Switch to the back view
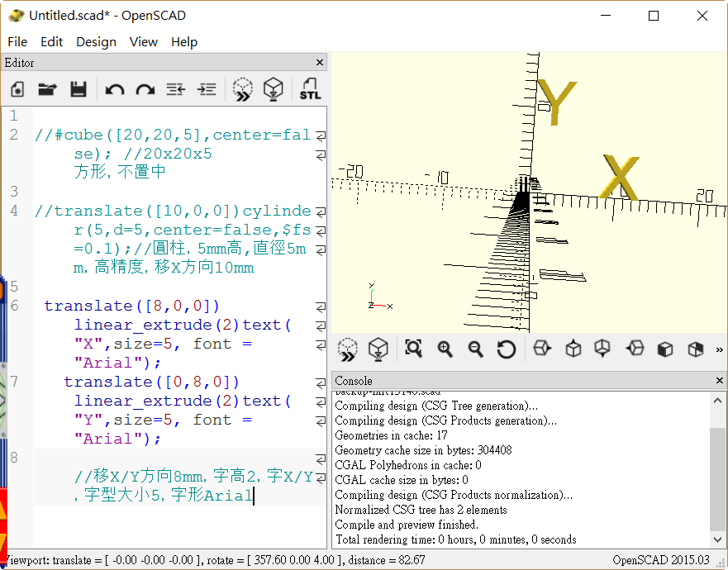Image resolution: width=728 pixels, height=570 pixels. click(x=696, y=349)
